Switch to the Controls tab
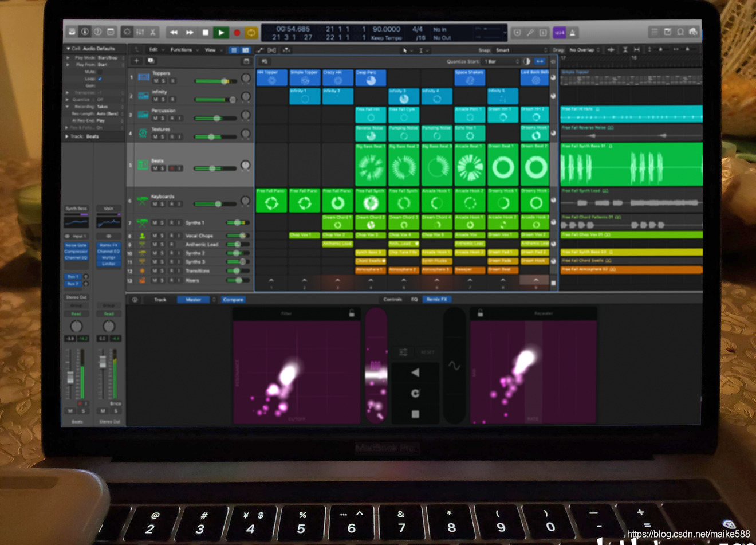 click(x=392, y=299)
